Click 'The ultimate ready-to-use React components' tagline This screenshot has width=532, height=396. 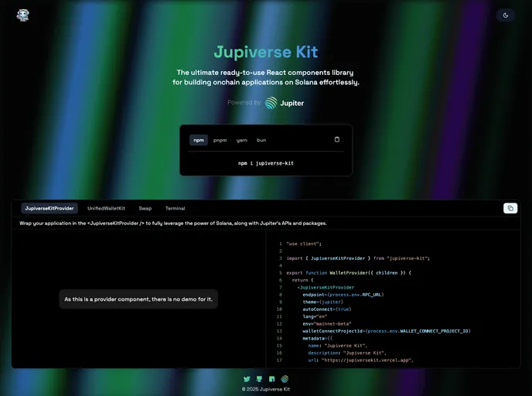[266, 77]
